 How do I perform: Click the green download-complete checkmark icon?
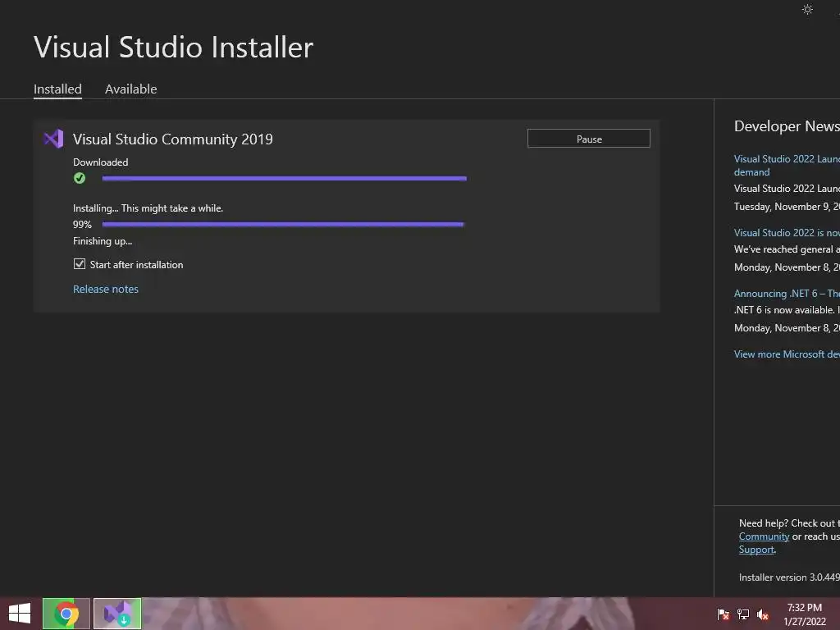point(80,178)
